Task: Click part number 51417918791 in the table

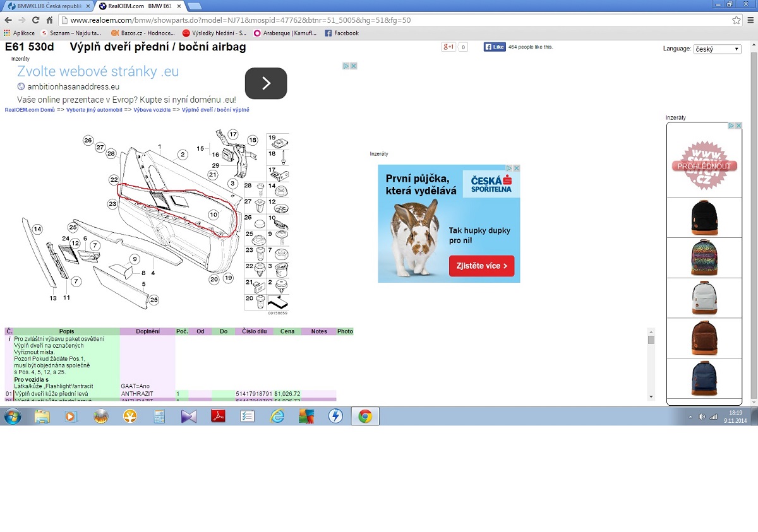Action: pyautogui.click(x=254, y=394)
